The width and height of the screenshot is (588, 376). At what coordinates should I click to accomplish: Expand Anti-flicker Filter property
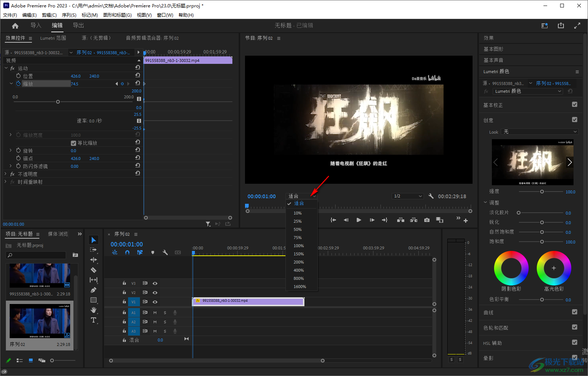11,166
